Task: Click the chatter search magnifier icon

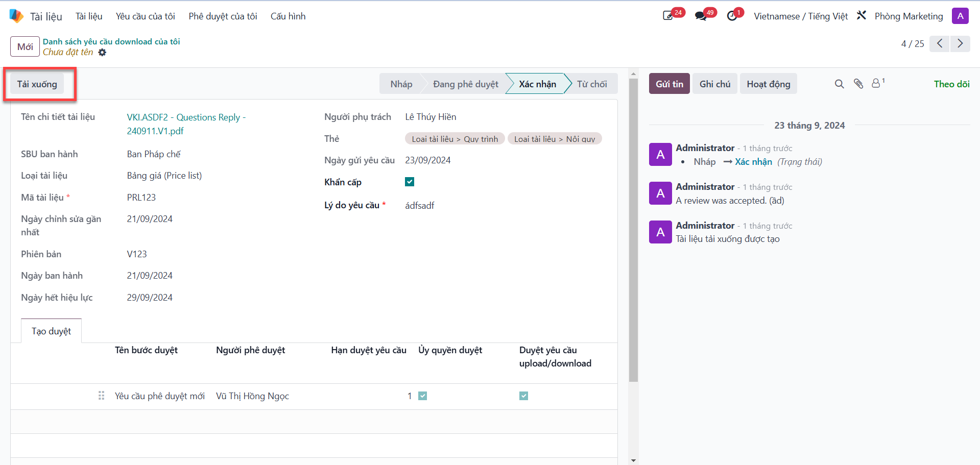Action: (839, 84)
